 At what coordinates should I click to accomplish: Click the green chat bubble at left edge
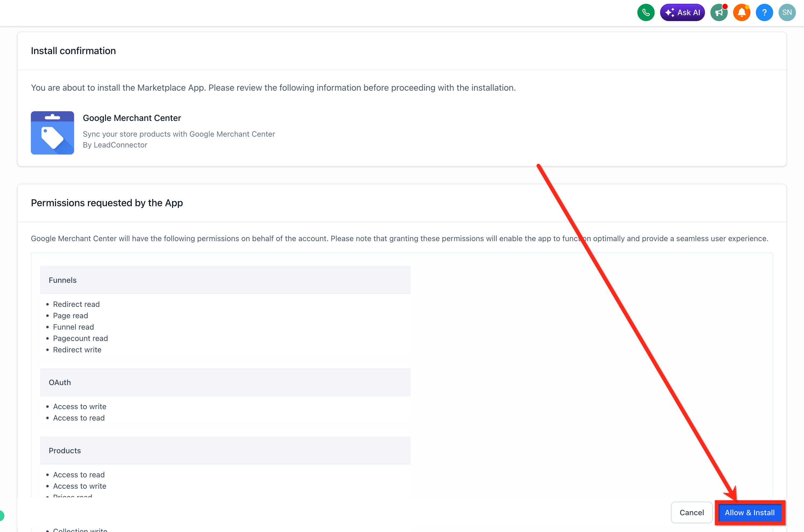coord(2,516)
